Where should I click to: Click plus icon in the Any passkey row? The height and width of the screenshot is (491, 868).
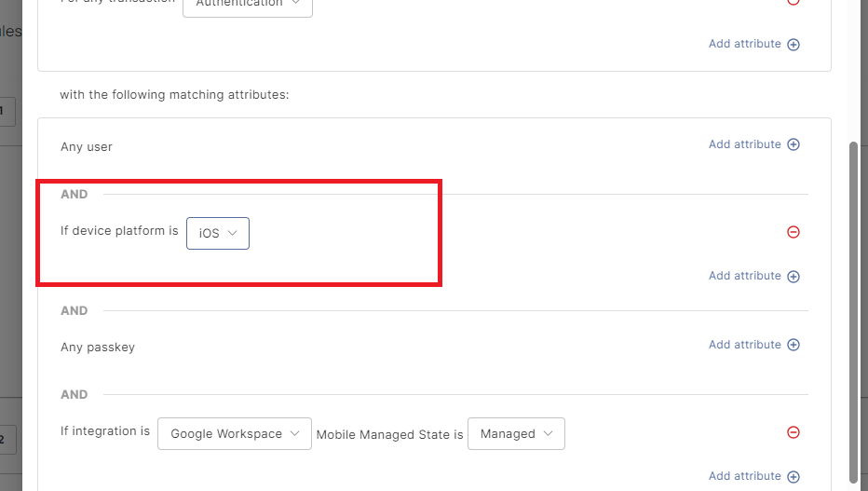click(x=793, y=345)
